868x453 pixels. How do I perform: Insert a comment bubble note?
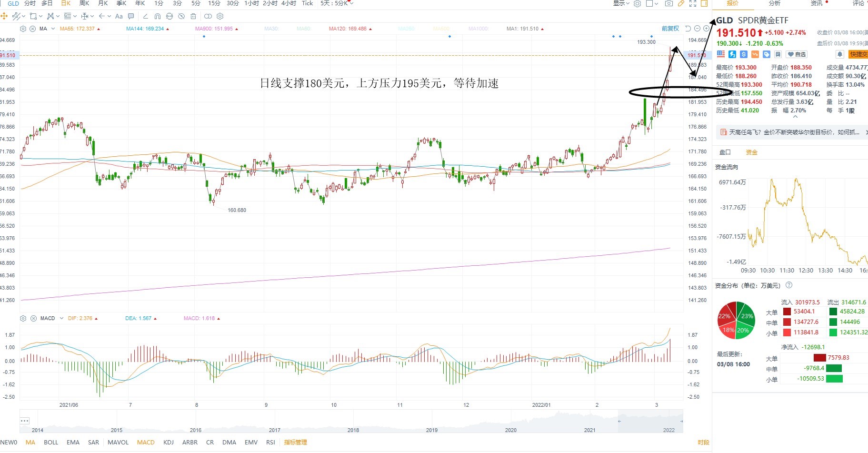[131, 16]
